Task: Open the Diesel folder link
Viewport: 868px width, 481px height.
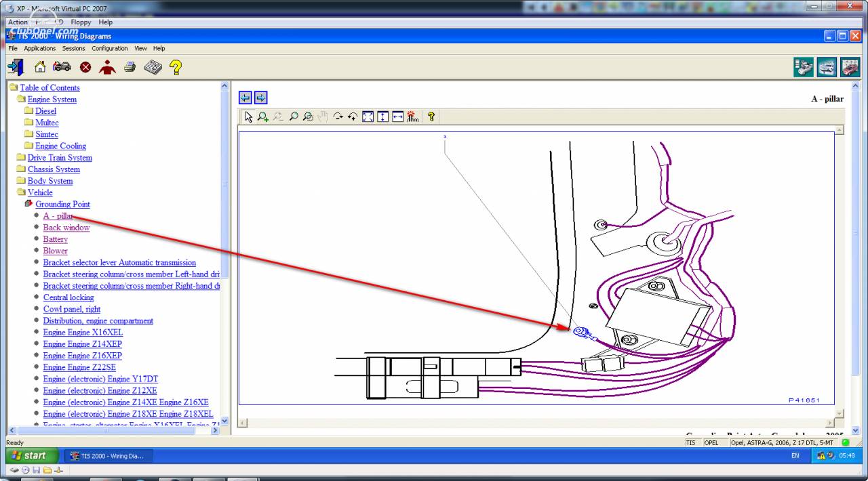Action: pyautogui.click(x=46, y=110)
